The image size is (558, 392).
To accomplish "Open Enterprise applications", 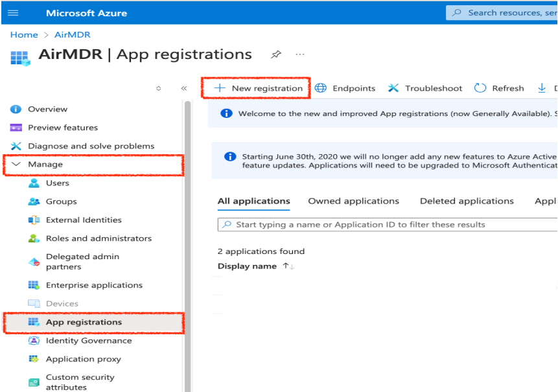I will click(94, 285).
